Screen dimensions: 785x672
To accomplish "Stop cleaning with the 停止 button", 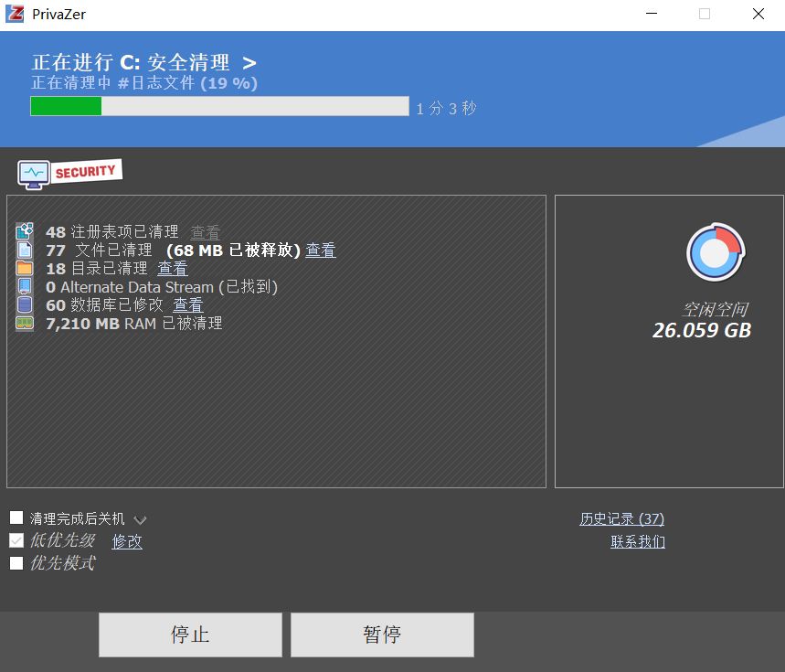I will click(190, 635).
